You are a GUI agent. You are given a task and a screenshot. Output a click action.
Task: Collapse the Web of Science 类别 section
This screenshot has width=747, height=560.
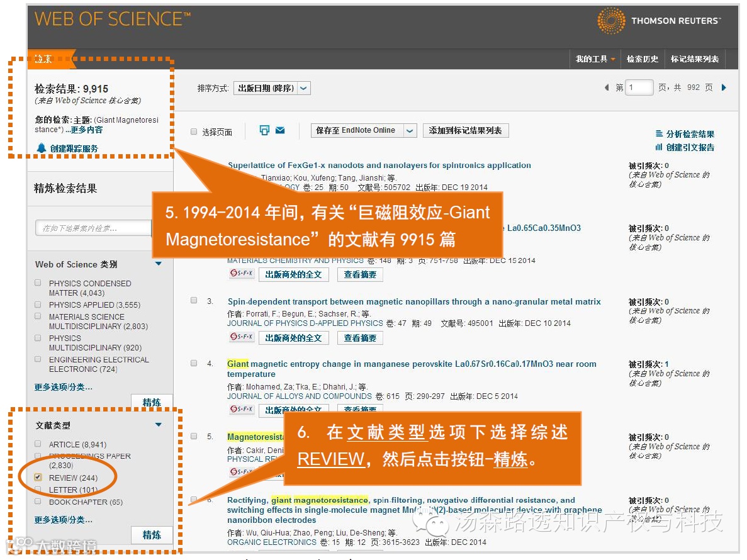(x=159, y=264)
